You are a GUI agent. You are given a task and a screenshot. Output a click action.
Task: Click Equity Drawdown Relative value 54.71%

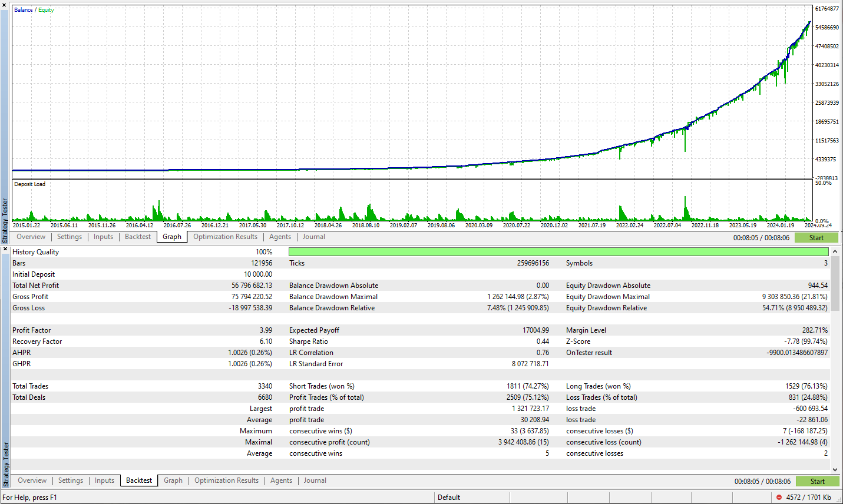795,308
